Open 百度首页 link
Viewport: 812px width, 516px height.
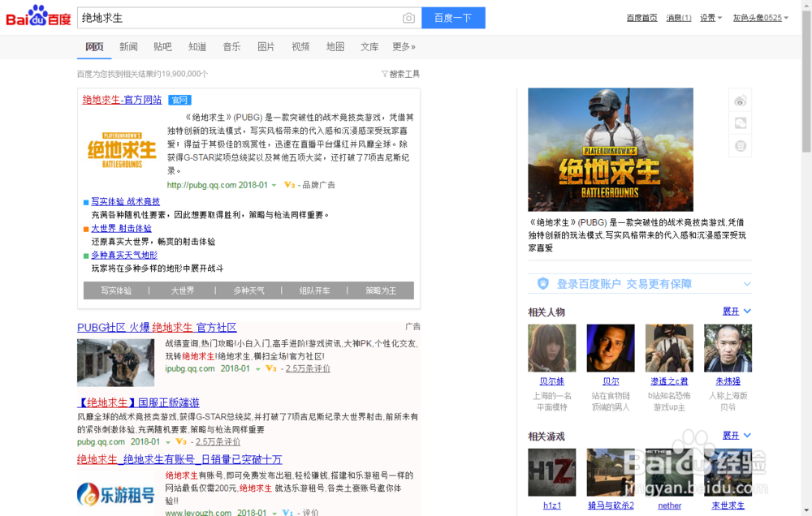[x=641, y=18]
